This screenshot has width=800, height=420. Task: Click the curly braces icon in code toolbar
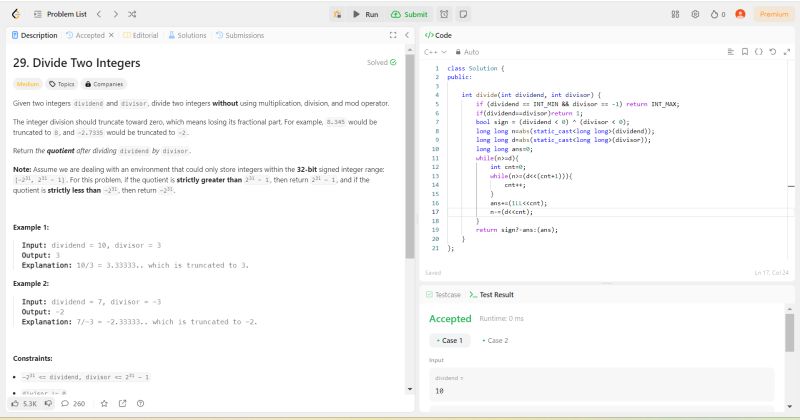759,52
